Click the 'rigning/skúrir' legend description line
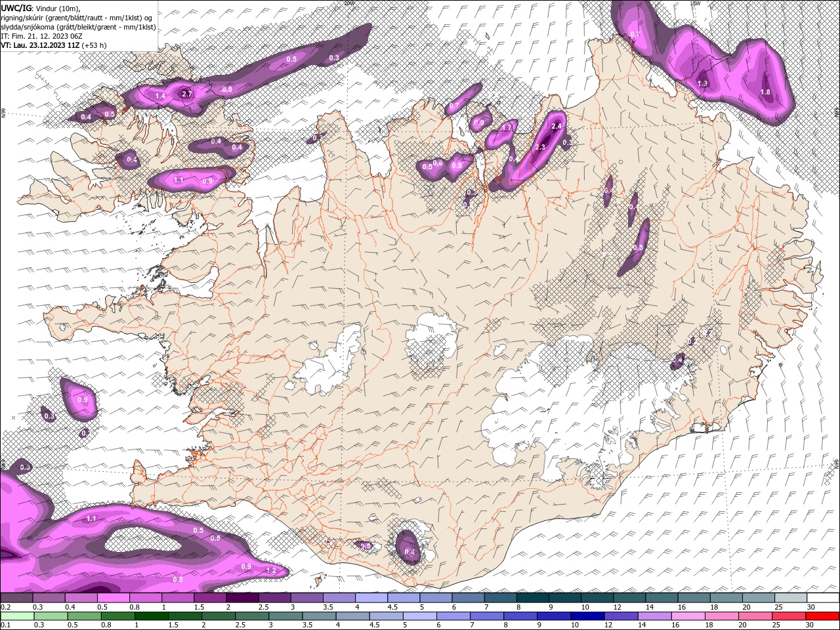The image size is (840, 630). tap(77, 18)
